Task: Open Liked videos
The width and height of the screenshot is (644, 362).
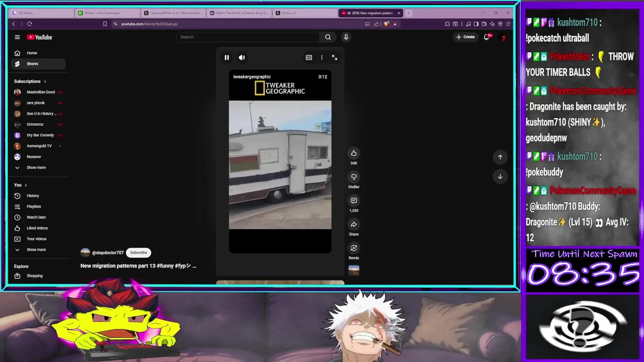Action: (38, 228)
